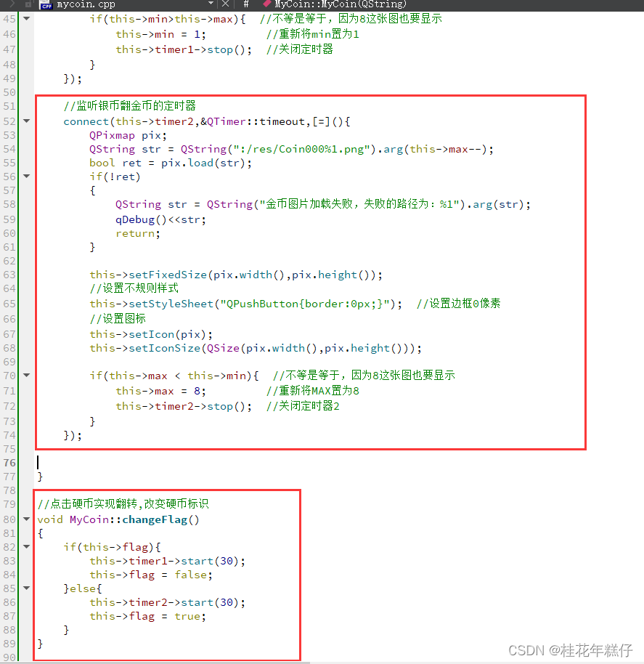Close the mycoin.cpp document with the X
The height and width of the screenshot is (664, 644).
pyautogui.click(x=226, y=4)
